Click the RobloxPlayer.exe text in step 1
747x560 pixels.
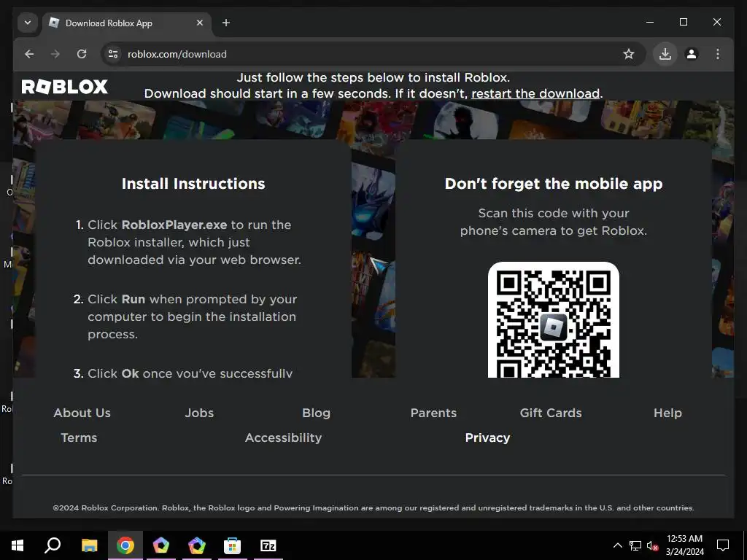click(x=174, y=225)
